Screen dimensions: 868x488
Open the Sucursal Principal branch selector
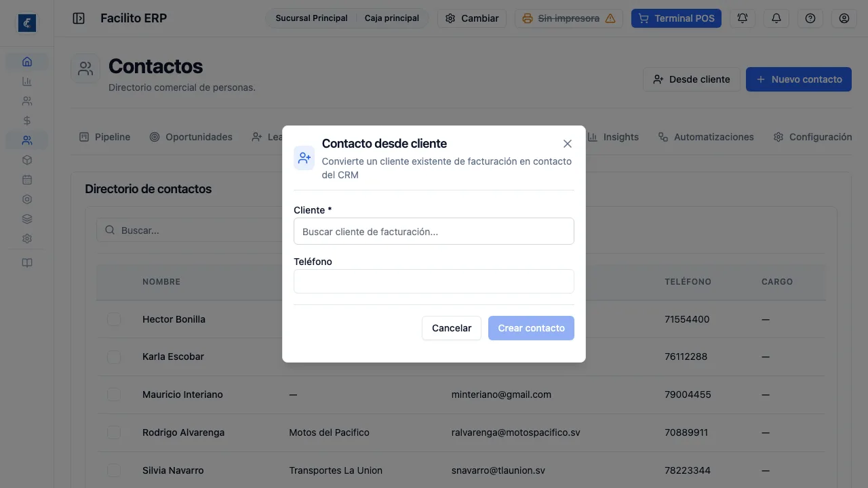311,18
